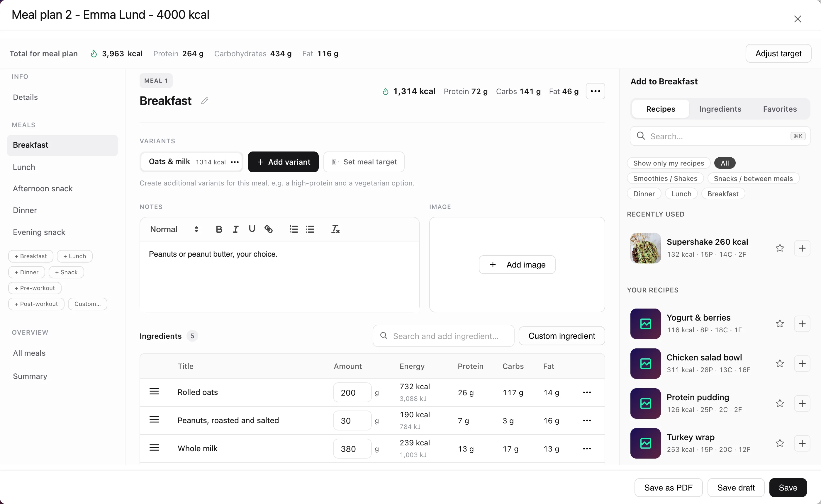Viewport: 821px width, 504px height.
Task: Click Search and add ingredient field
Action: [x=443, y=336]
